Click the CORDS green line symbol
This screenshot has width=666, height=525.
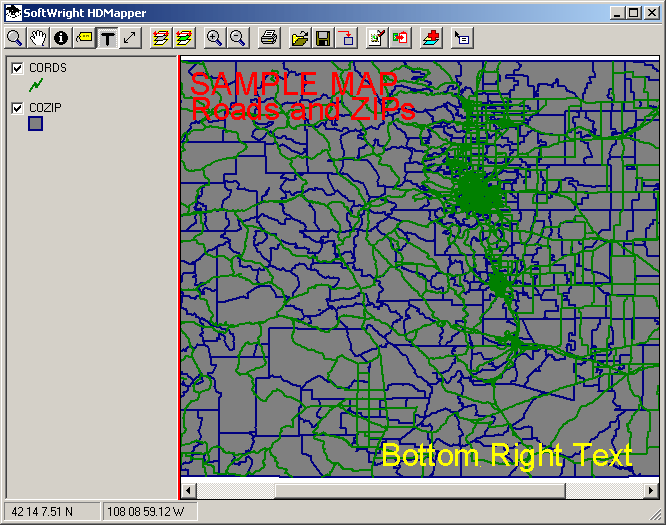[36, 85]
